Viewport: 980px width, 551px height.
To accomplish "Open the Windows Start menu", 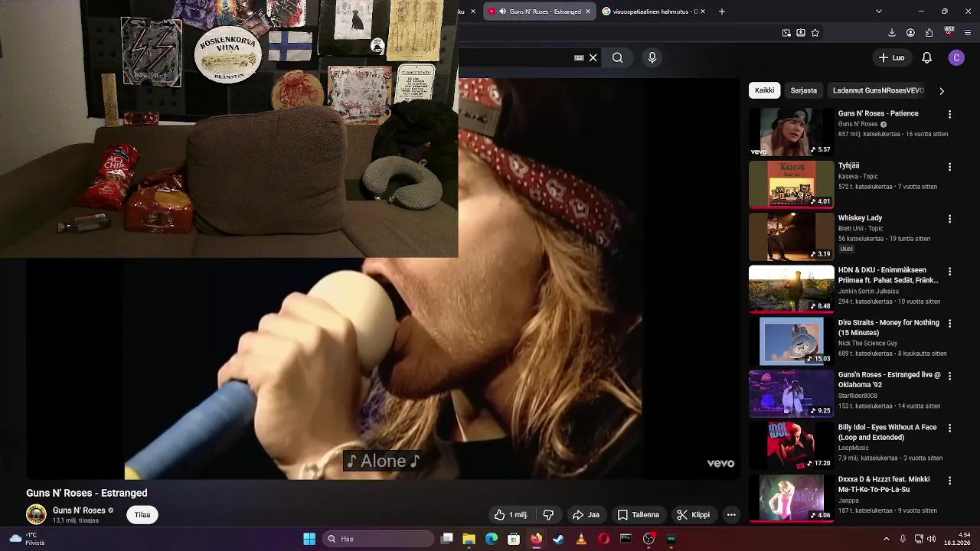I will point(309,539).
